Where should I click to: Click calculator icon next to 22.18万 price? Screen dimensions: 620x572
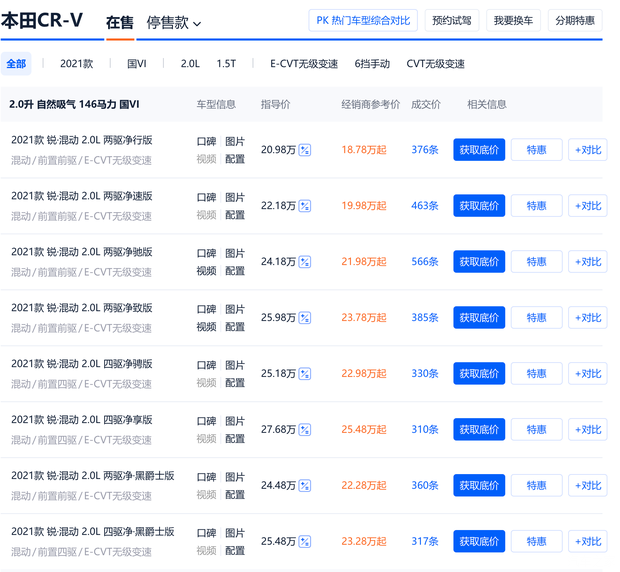coord(305,206)
